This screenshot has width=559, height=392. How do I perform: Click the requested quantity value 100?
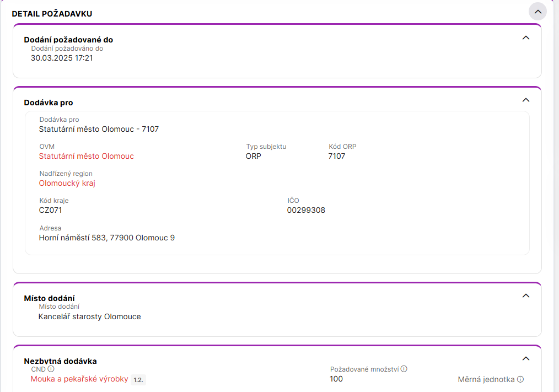[336, 379]
